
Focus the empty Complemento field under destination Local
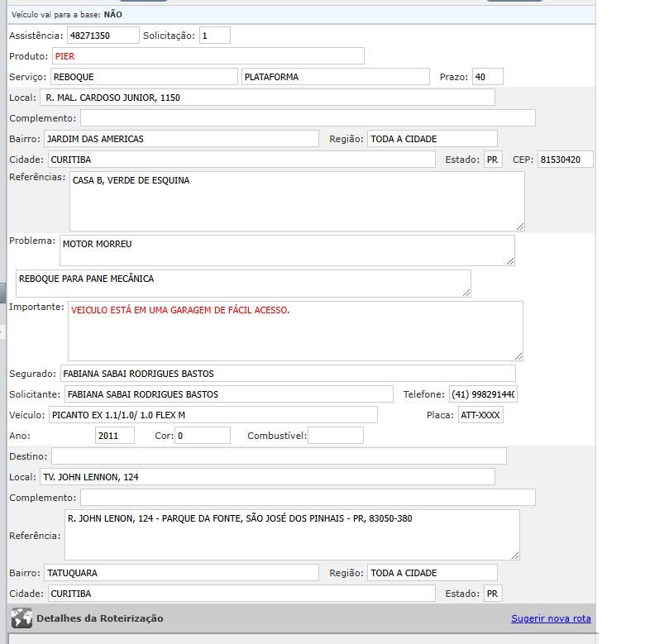coord(308,497)
